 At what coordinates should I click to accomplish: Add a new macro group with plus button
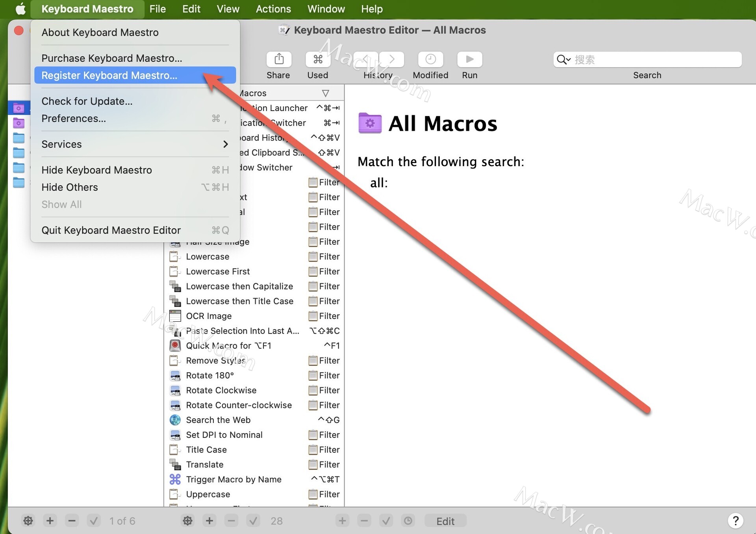(x=50, y=521)
